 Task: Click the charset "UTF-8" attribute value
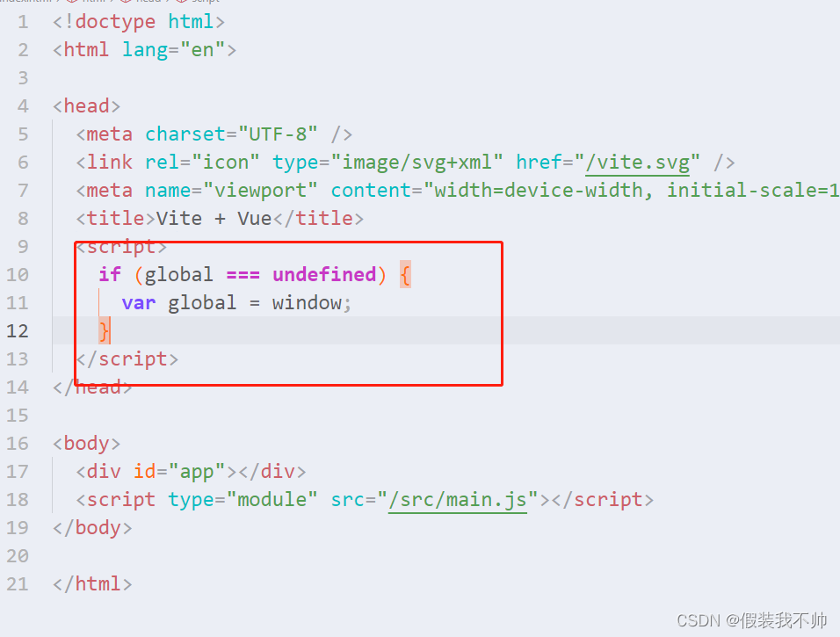coord(278,134)
